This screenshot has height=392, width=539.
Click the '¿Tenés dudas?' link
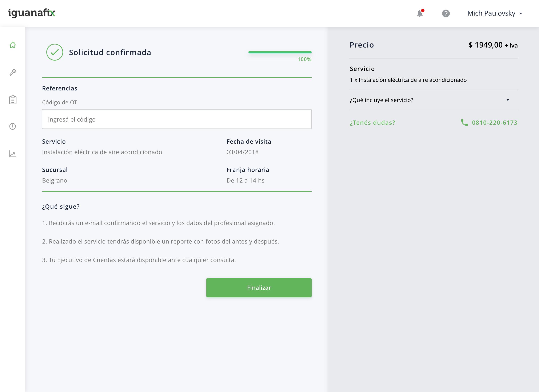(x=372, y=123)
